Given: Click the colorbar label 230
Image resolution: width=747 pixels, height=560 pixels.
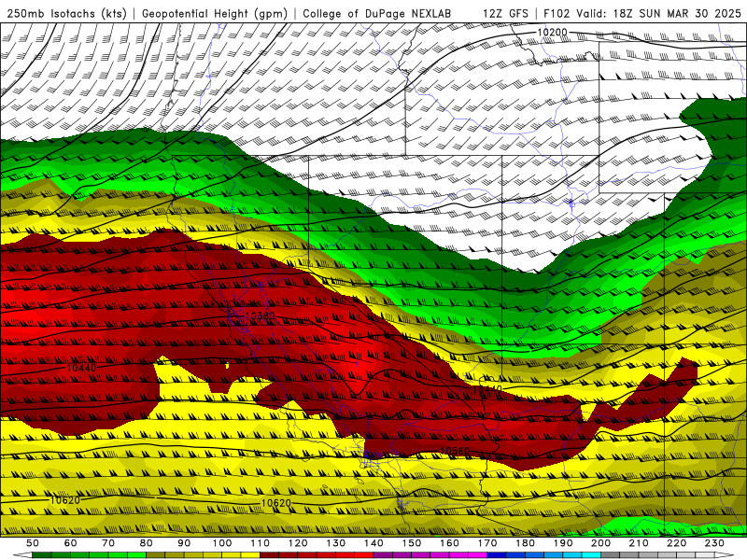Looking at the screenshot, I should 714,543.
